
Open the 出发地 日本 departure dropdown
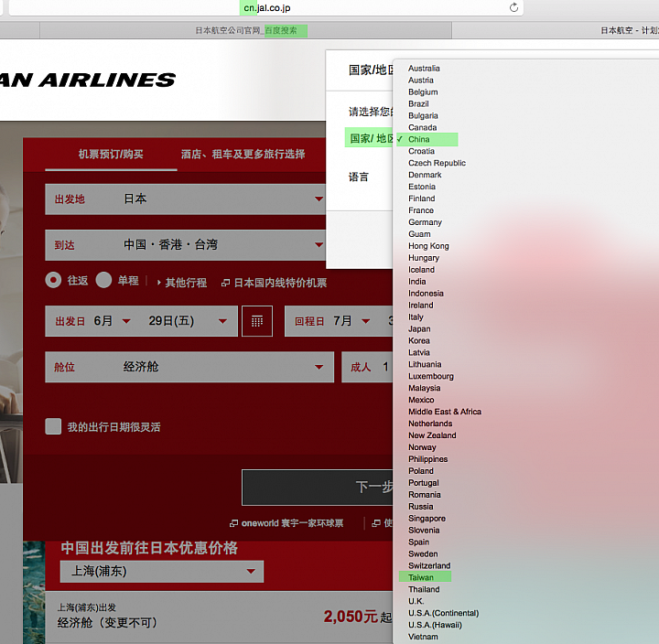tap(185, 199)
